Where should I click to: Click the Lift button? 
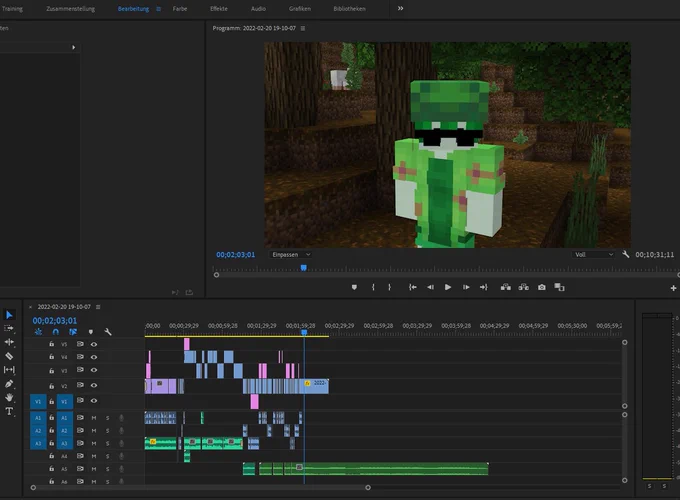click(x=506, y=287)
